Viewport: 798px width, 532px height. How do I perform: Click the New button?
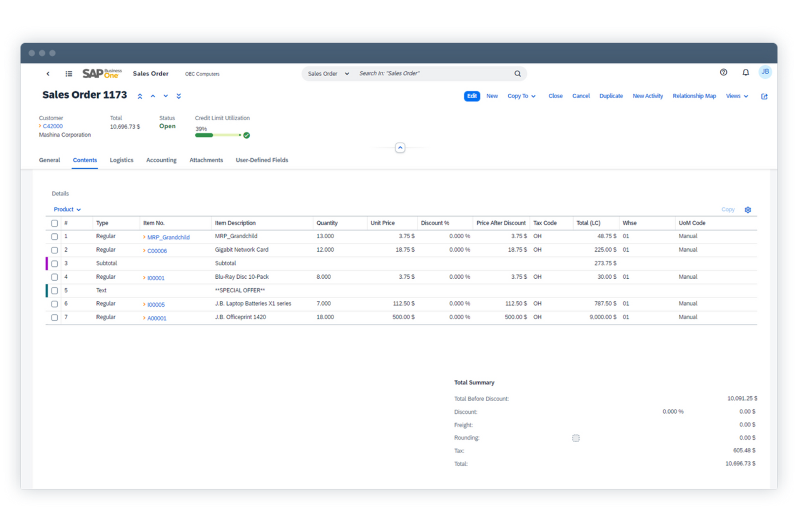tap(492, 96)
